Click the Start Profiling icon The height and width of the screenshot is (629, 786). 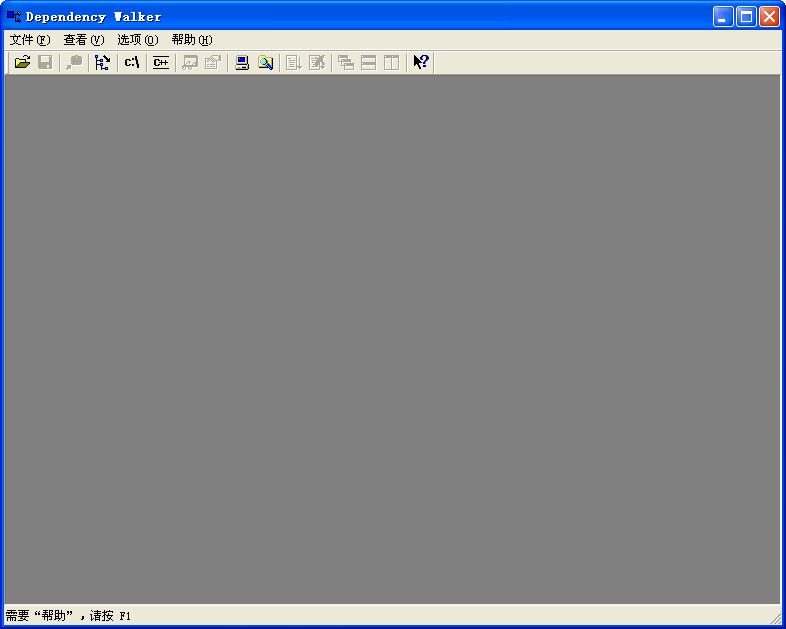(293, 63)
